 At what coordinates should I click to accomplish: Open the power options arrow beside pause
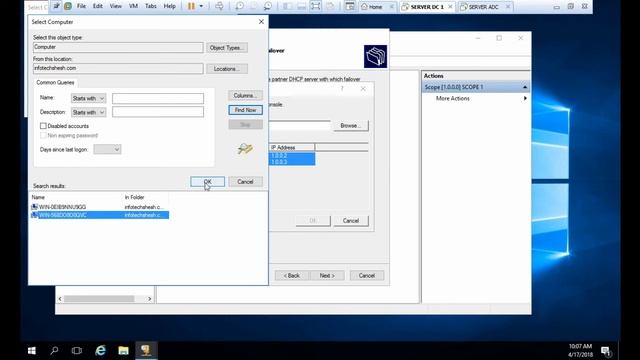(201, 6)
